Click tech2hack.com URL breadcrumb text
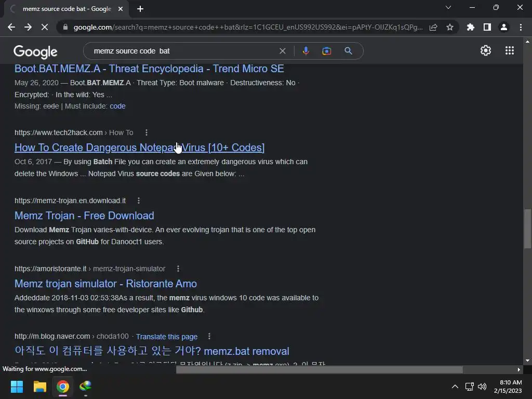532x399 pixels. [x=74, y=132]
